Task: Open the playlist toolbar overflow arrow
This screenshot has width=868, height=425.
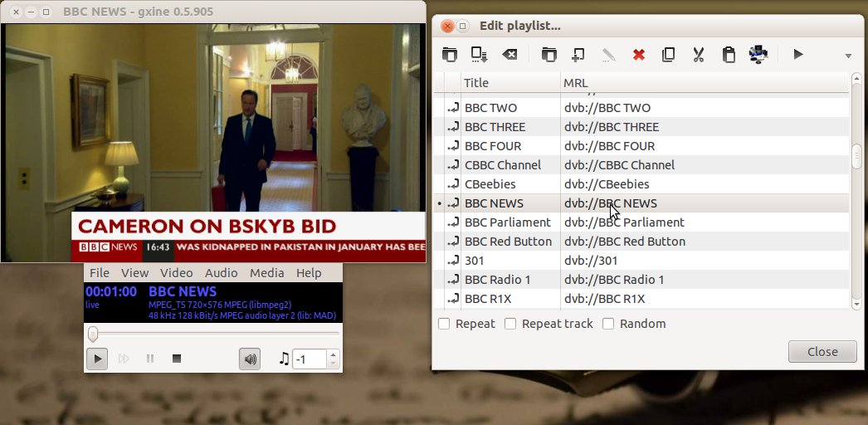Action: [x=848, y=56]
